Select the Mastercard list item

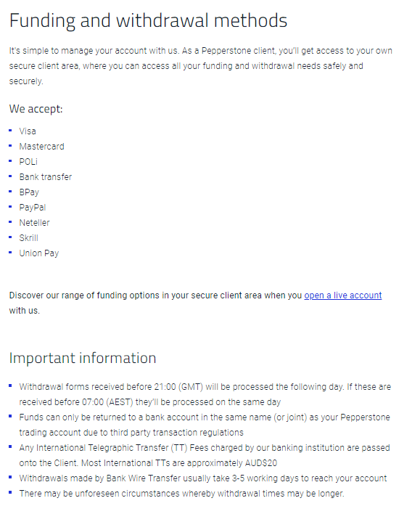[41, 147]
